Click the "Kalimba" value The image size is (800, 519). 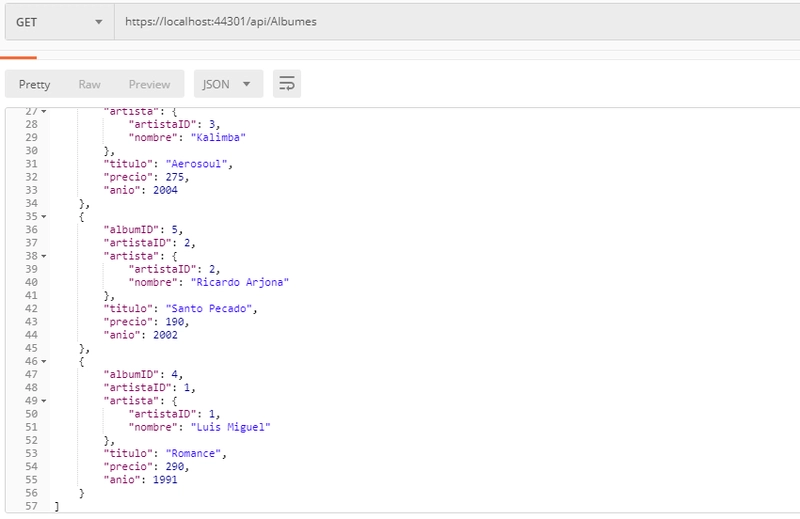point(218,137)
